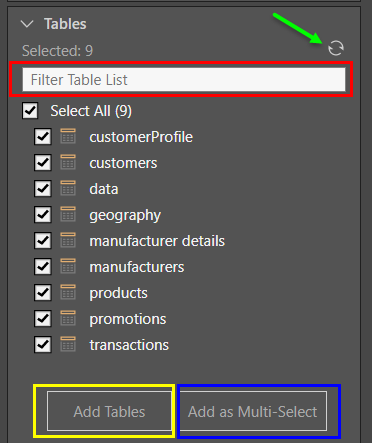This screenshot has height=443, width=372.
Task: Select the promotions table name
Action: (128, 319)
